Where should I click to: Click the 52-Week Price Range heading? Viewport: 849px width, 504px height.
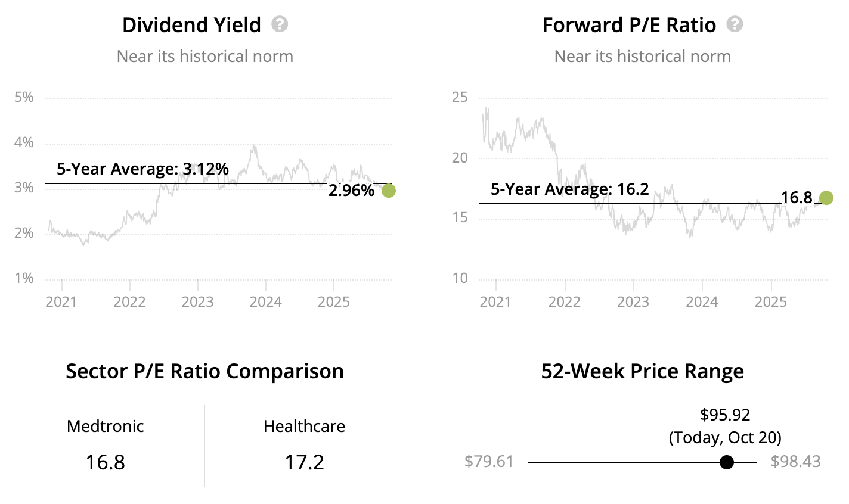[642, 371]
